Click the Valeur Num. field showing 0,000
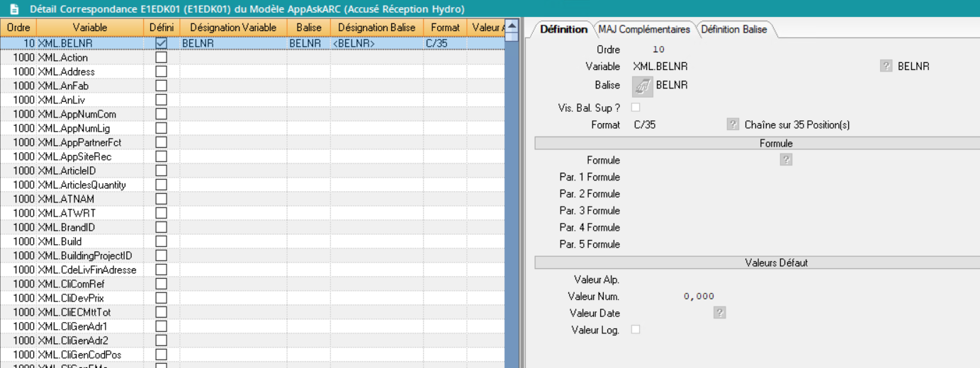This screenshot has height=368, width=980. pyautogui.click(x=698, y=297)
